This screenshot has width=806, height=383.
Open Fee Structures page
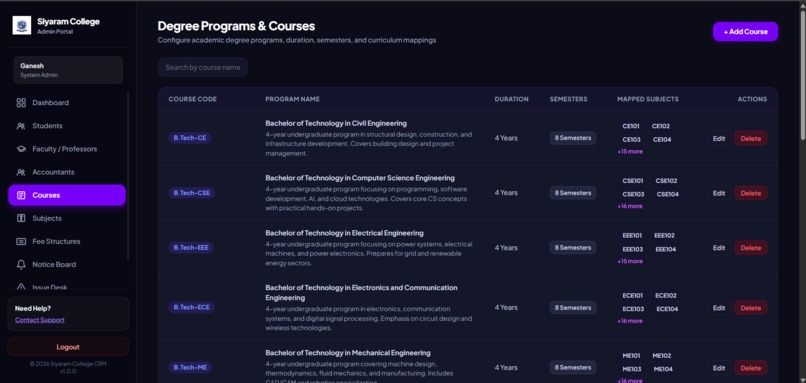(67, 242)
